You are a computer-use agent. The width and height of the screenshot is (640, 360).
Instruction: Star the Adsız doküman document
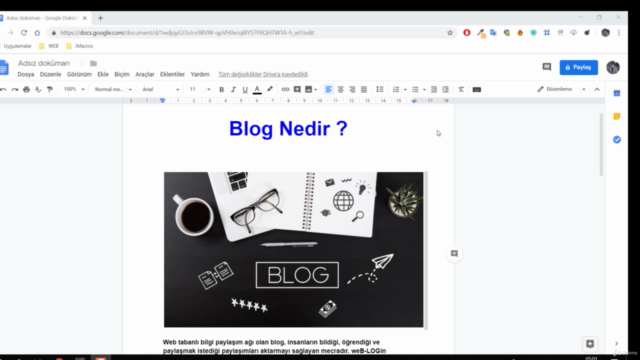82,63
